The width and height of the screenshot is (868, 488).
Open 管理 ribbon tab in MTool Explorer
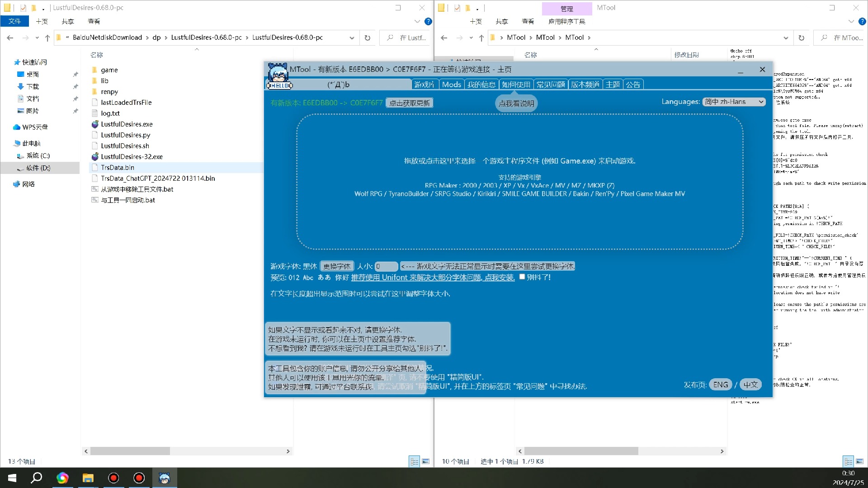[x=566, y=9]
